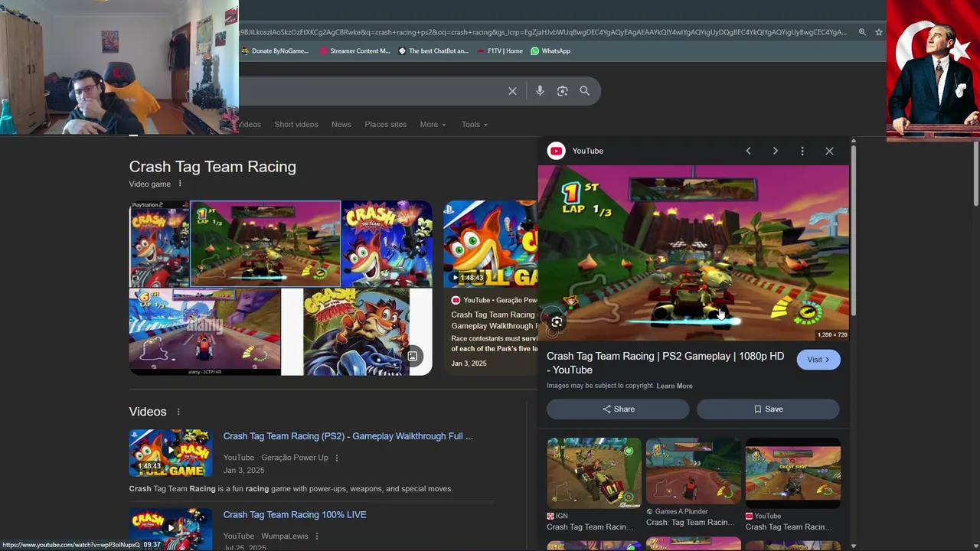
Task: Open browser zoom magnifier icon in address bar
Action: tap(862, 32)
